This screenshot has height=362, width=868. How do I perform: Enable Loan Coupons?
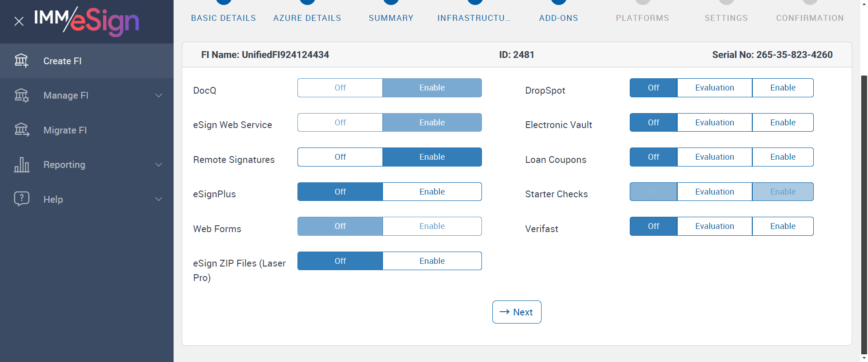click(x=783, y=157)
